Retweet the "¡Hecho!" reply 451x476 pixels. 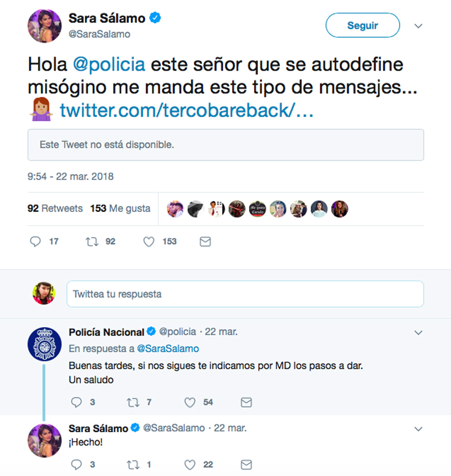point(133,464)
